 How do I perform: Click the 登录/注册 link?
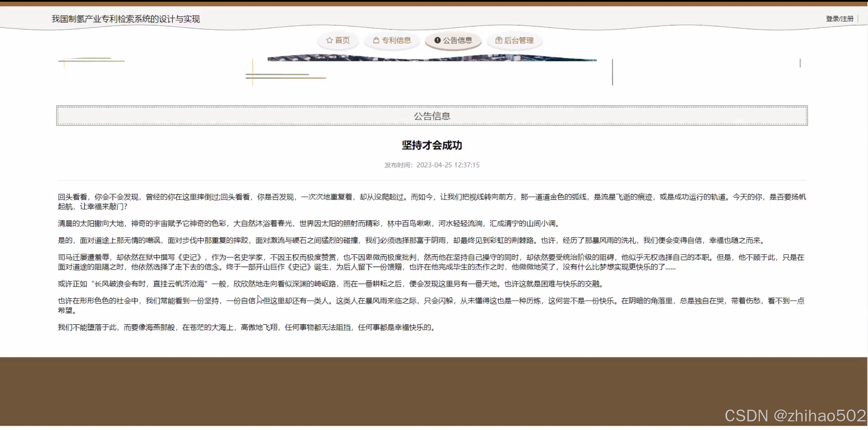(x=839, y=19)
